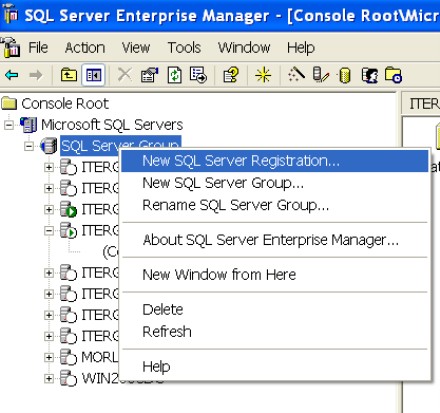Click the Back arrow toolbar icon

coord(12,75)
